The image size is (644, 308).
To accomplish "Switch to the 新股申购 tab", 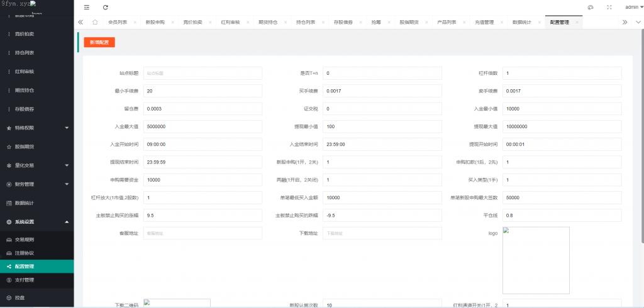I will click(x=155, y=22).
